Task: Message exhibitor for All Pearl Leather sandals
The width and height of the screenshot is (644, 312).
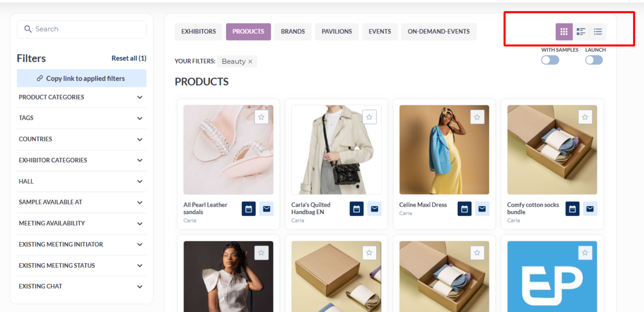Action: click(x=266, y=209)
